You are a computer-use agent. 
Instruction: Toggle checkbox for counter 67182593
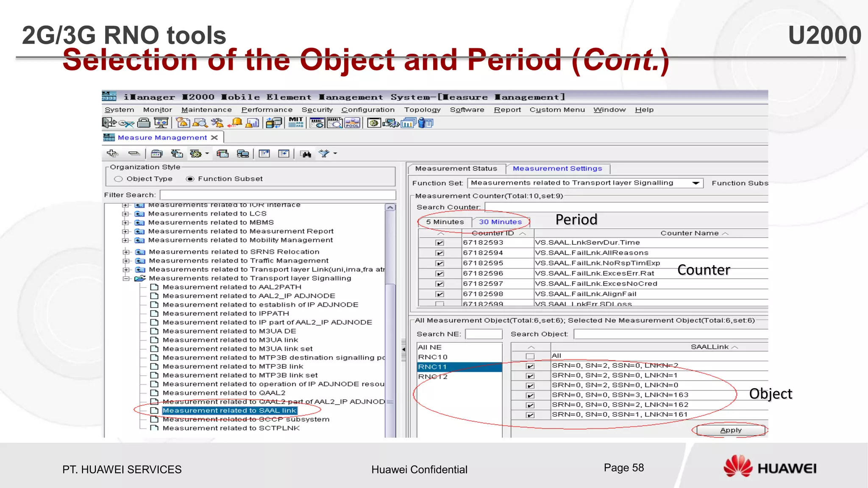pyautogui.click(x=440, y=243)
